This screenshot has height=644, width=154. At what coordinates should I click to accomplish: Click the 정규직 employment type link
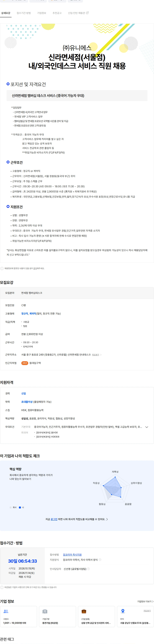click(x=25, y=314)
